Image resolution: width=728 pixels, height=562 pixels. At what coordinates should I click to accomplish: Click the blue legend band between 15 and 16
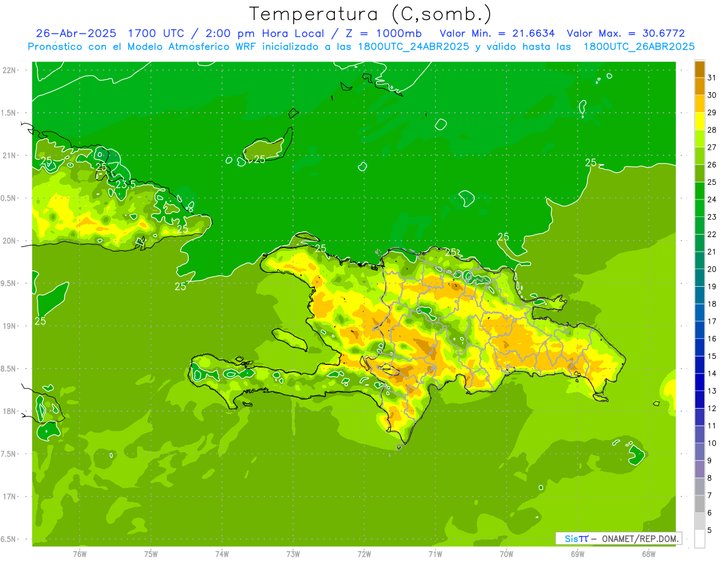699,347
